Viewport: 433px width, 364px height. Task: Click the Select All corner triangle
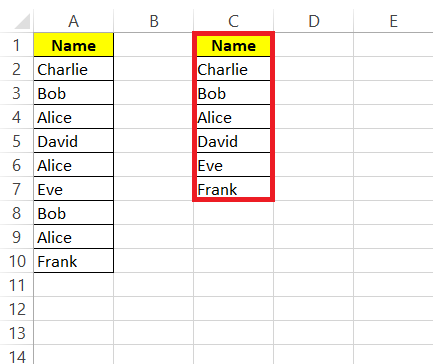pyautogui.click(x=22, y=22)
